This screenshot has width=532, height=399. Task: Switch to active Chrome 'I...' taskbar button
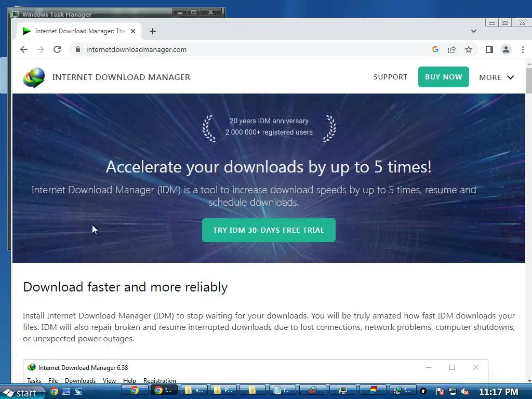(164, 391)
